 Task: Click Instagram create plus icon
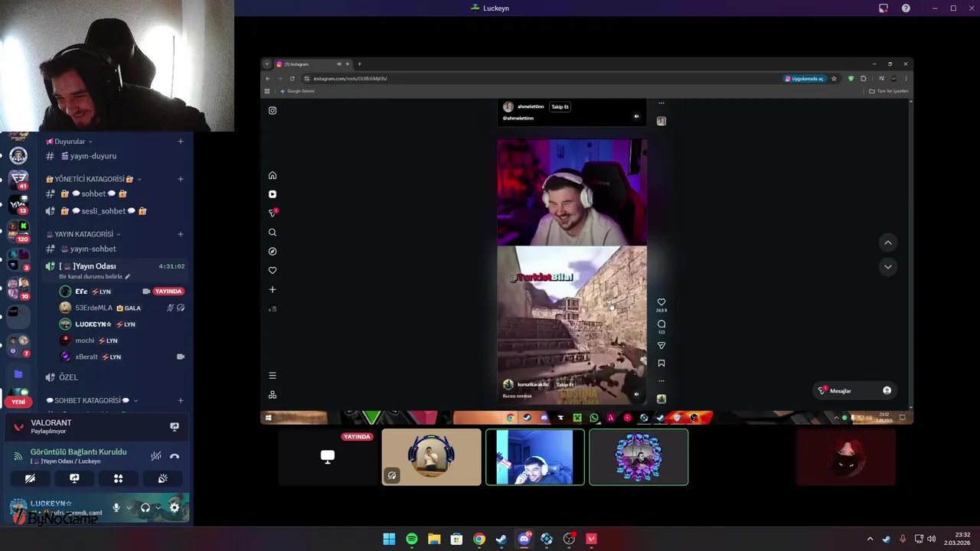(273, 289)
